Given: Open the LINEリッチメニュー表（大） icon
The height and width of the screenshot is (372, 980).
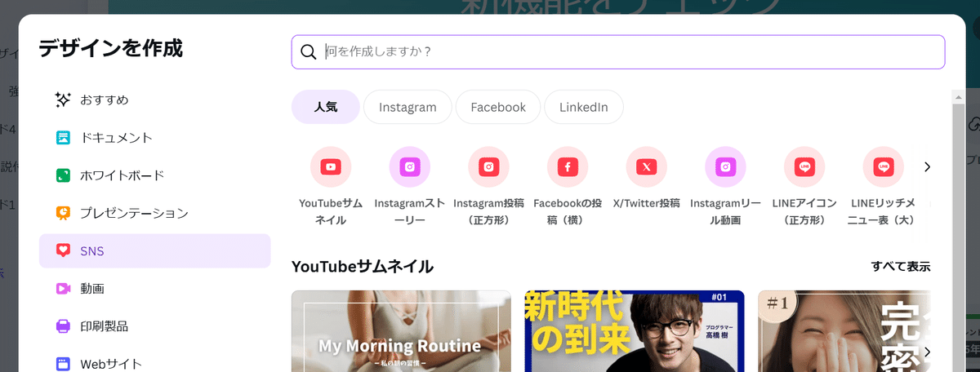Looking at the screenshot, I should click(x=883, y=167).
